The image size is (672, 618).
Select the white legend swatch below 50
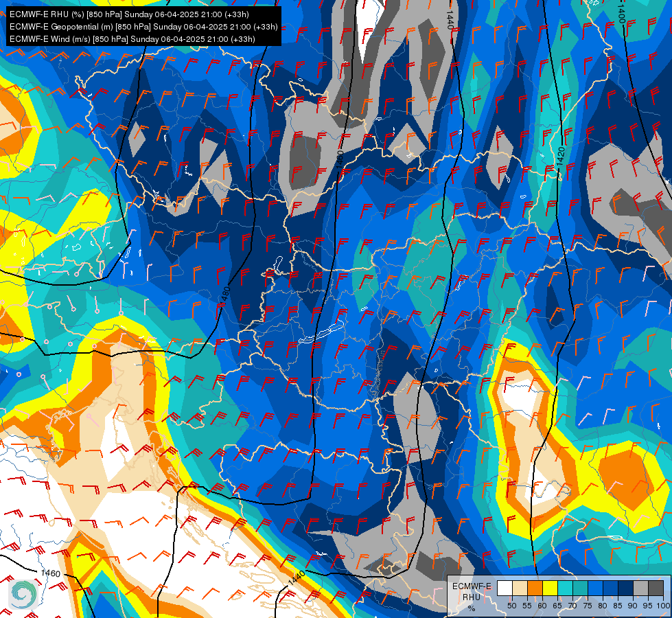505,588
